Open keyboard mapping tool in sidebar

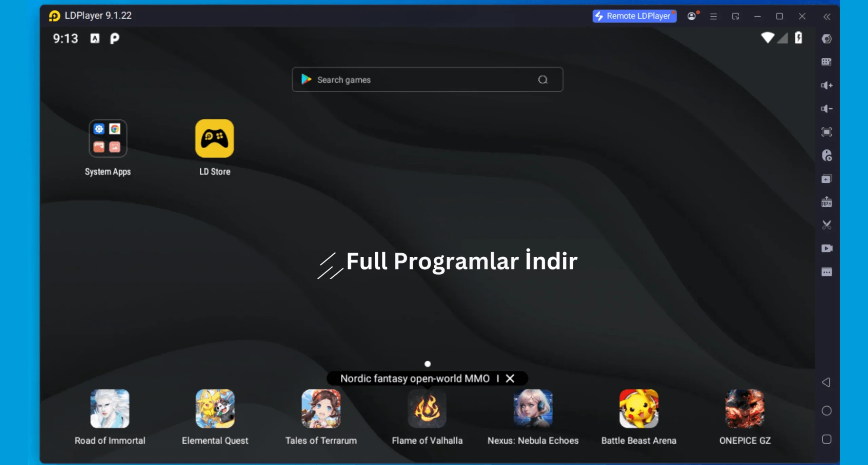(827, 62)
